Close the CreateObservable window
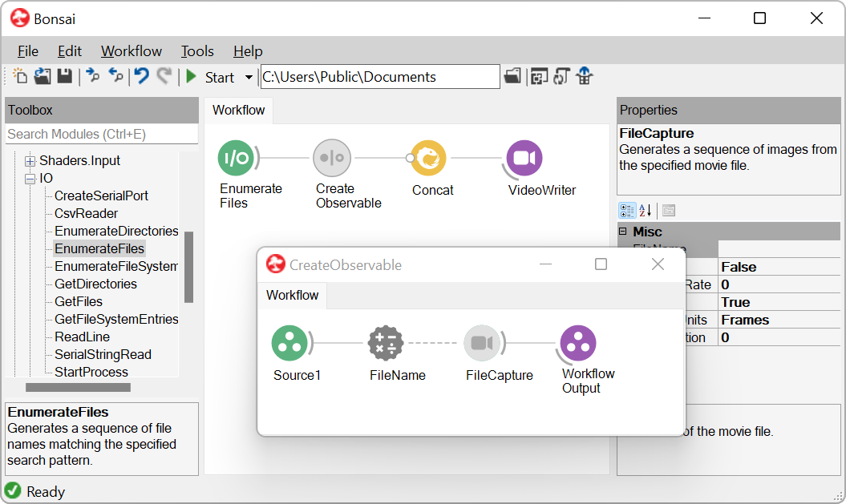 point(658,264)
